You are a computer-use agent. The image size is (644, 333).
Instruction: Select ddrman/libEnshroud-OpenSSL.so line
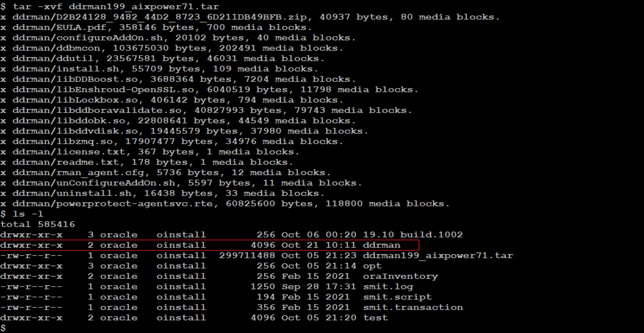[209, 89]
